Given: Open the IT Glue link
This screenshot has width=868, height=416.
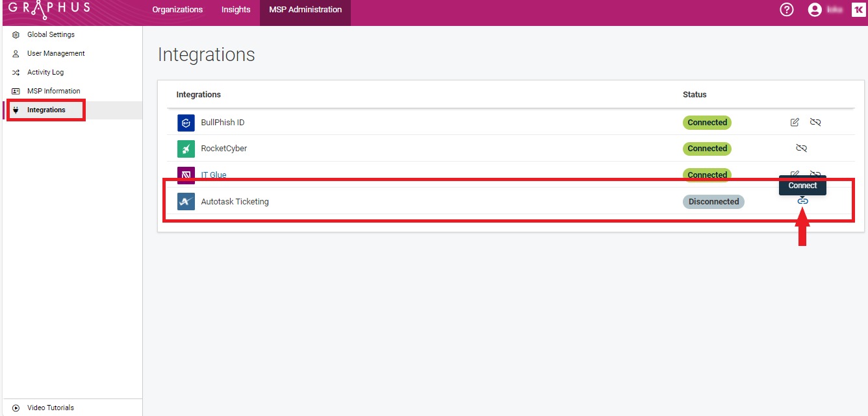Looking at the screenshot, I should [214, 175].
